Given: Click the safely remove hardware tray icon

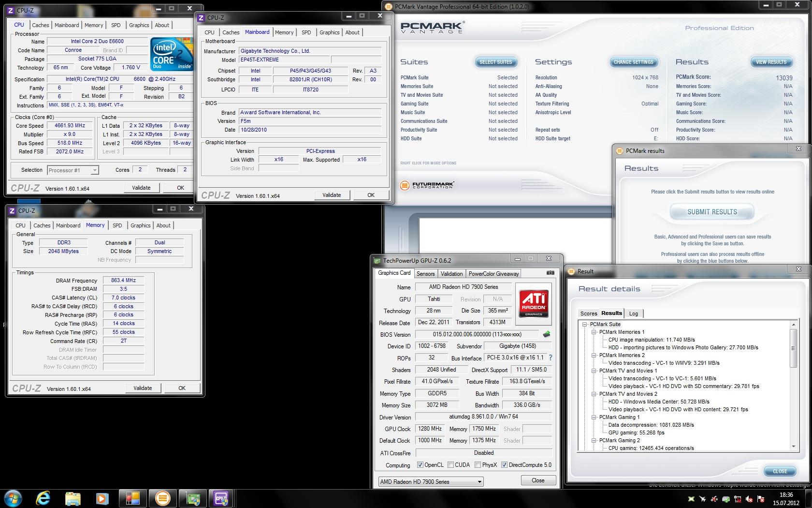Looking at the screenshot, I should (726, 499).
